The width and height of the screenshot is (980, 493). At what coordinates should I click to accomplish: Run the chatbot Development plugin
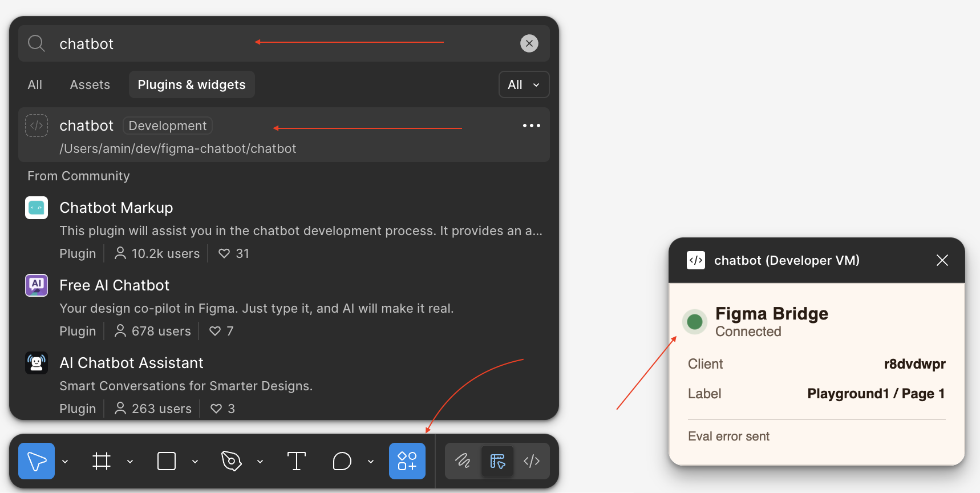point(284,135)
